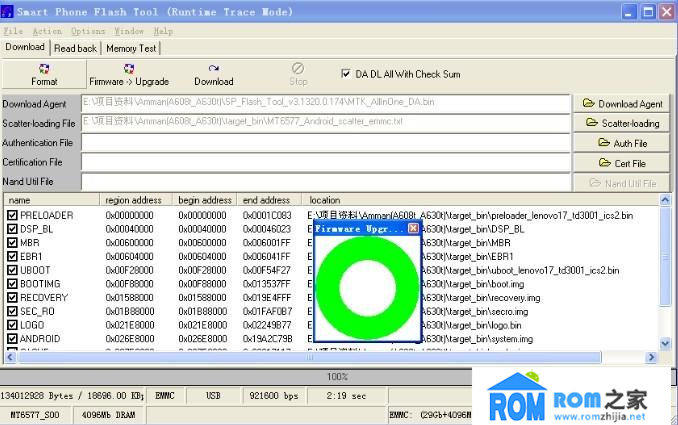
Task: Close the Firmware Upgrade popup
Action: pyautogui.click(x=413, y=229)
